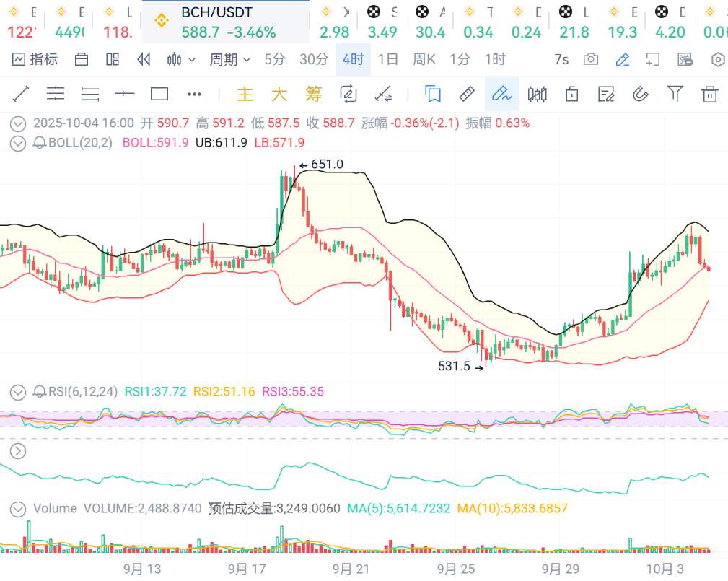Click the briefcase-shaped toolbar icon
This screenshot has width=728, height=581.
tap(82, 59)
